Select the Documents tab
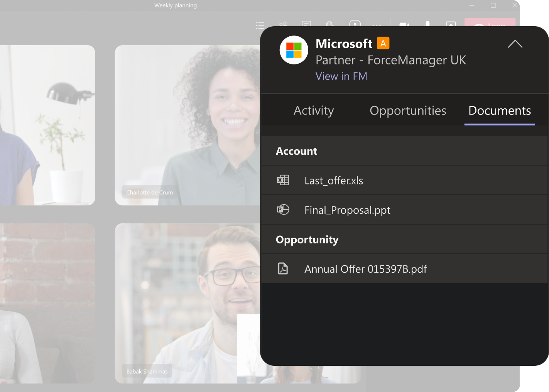 500,111
